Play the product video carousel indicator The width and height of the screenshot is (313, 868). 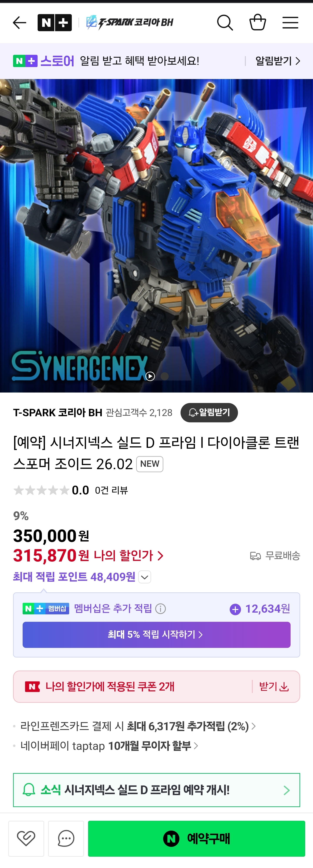point(150,376)
